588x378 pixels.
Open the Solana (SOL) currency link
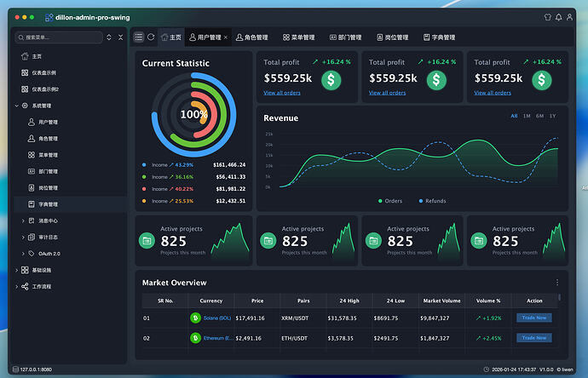(217, 318)
